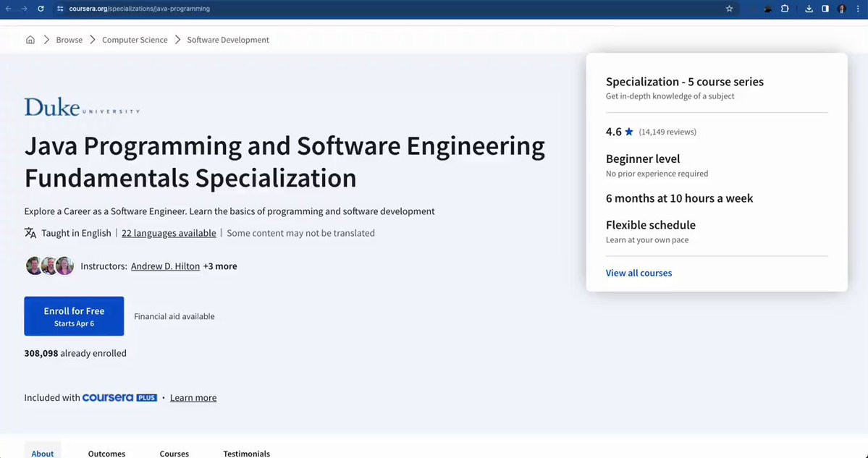
Task: Open instructor Andrew D. Hilton's profile
Action: 166,266
